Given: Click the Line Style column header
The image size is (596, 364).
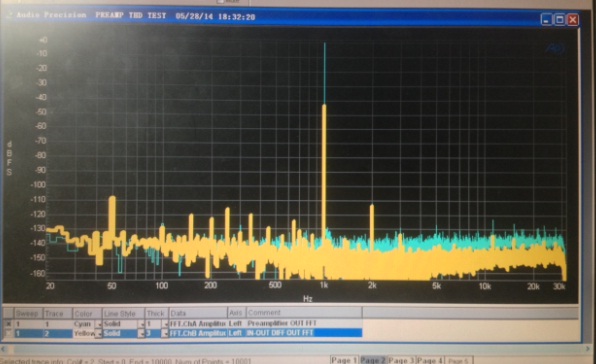Looking at the screenshot, I should [124, 313].
